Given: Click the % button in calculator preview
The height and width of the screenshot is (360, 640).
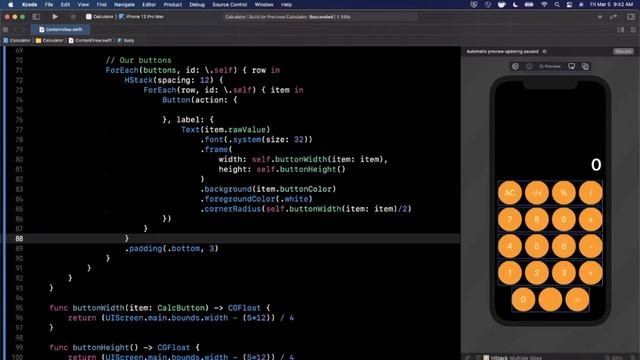Looking at the screenshot, I should tap(564, 192).
